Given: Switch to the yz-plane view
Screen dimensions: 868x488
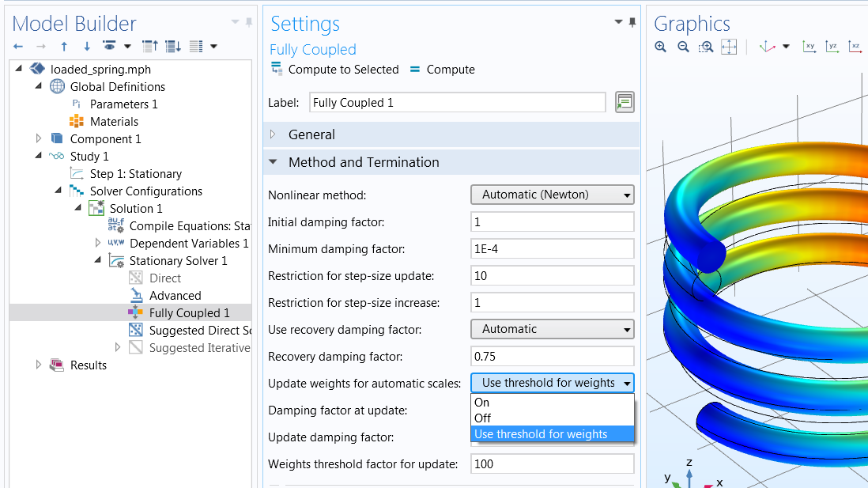Looking at the screenshot, I should point(832,47).
